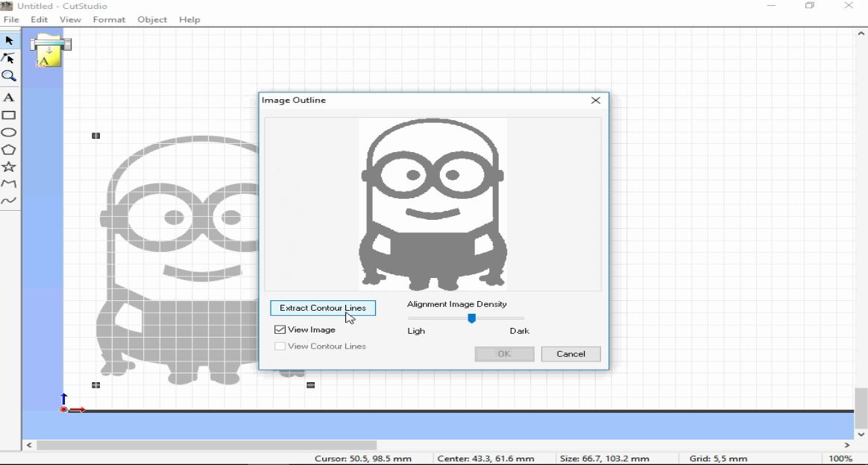
Task: Choose the polyline drawing tool
Action: [x=9, y=183]
